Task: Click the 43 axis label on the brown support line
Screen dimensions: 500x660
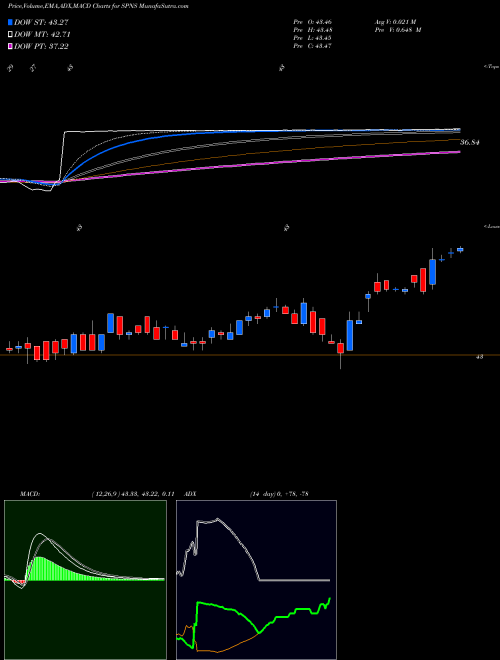Action: click(x=479, y=357)
